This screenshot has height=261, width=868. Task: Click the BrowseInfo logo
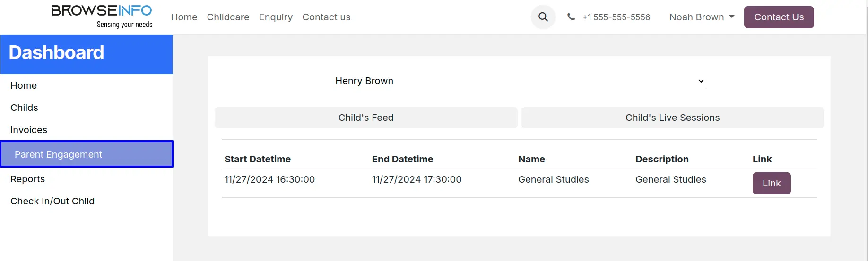[102, 17]
